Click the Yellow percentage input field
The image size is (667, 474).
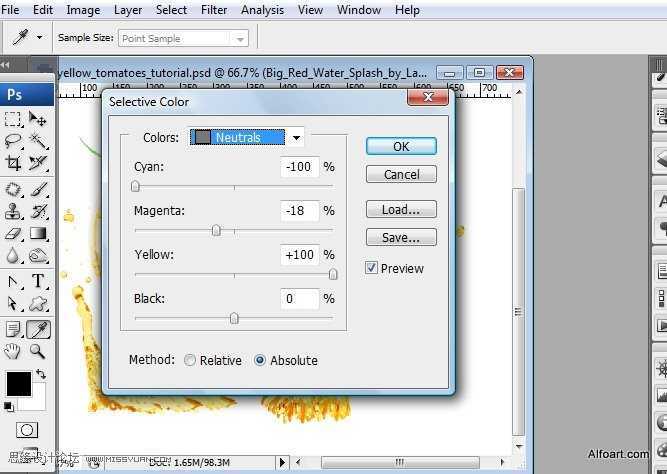tap(299, 254)
